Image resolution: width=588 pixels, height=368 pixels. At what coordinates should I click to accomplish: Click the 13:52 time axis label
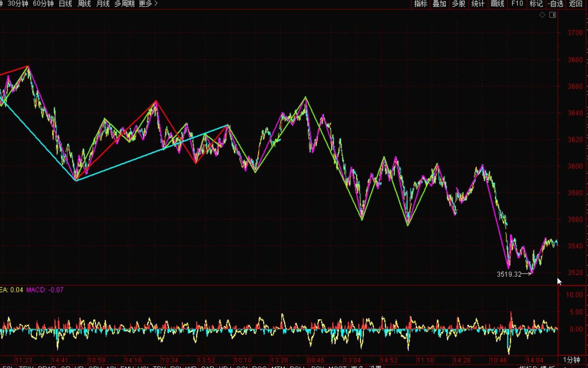[x=206, y=360]
